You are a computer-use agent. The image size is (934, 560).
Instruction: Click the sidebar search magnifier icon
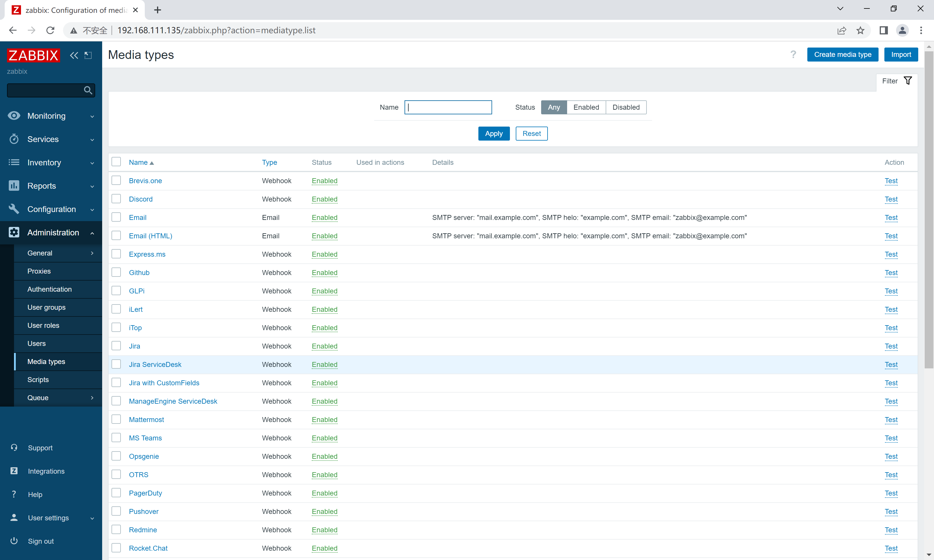tap(88, 90)
